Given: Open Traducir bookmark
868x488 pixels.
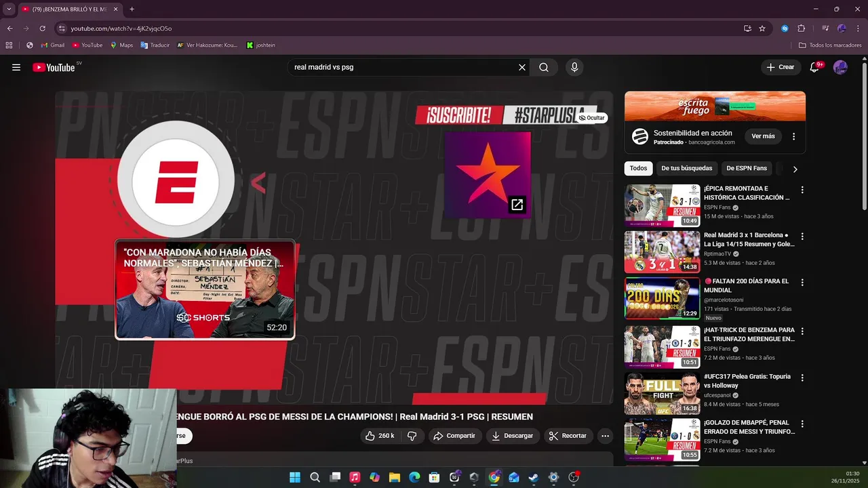Looking at the screenshot, I should [x=155, y=45].
